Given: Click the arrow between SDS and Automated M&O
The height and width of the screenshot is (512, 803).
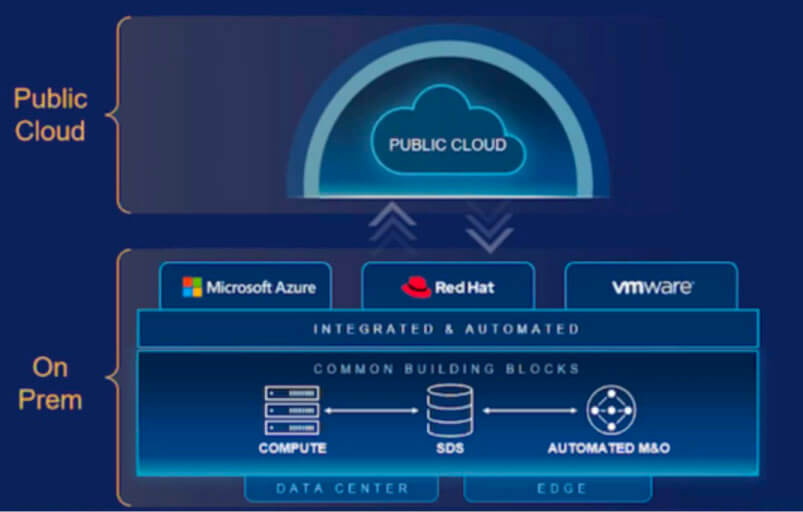Looking at the screenshot, I should [x=530, y=411].
